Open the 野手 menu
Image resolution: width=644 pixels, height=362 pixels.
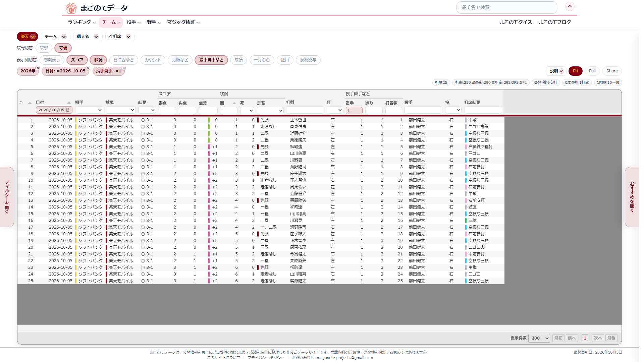click(x=154, y=22)
